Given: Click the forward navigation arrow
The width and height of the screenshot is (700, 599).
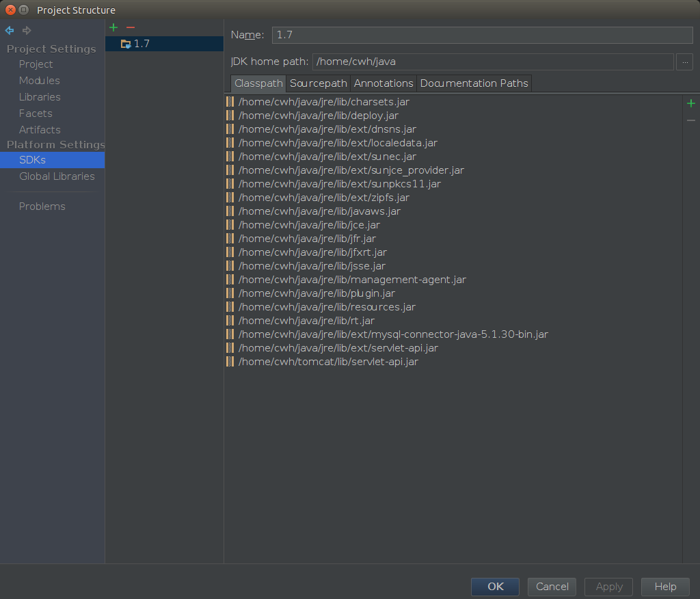Looking at the screenshot, I should click(x=27, y=31).
